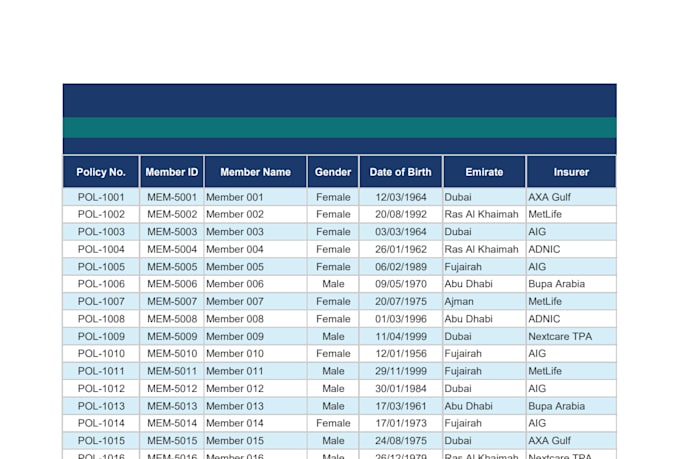Select date 12/03/1964
The width and height of the screenshot is (680, 459).
[401, 197]
